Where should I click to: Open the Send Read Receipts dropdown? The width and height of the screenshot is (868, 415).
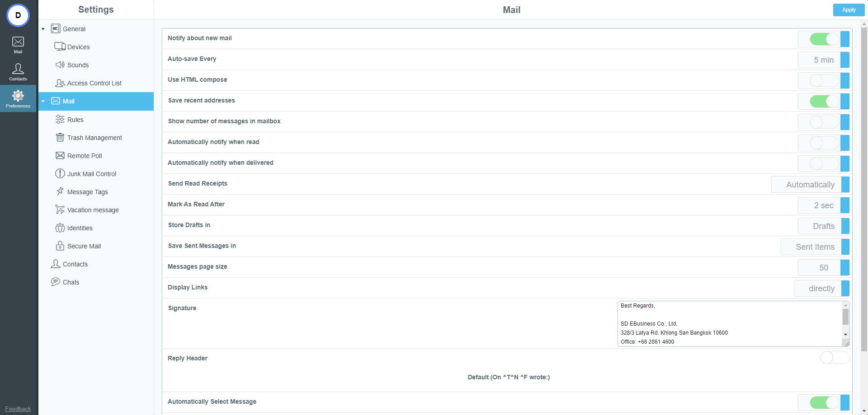point(810,185)
